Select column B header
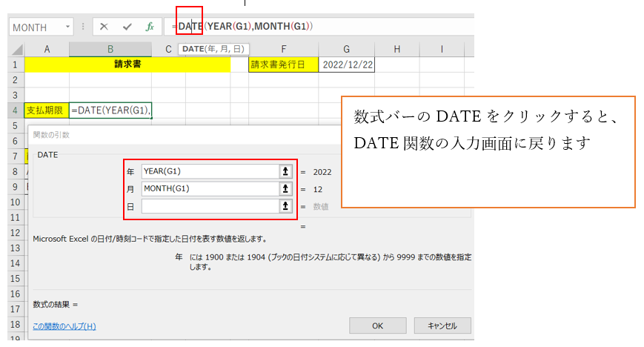 point(110,49)
